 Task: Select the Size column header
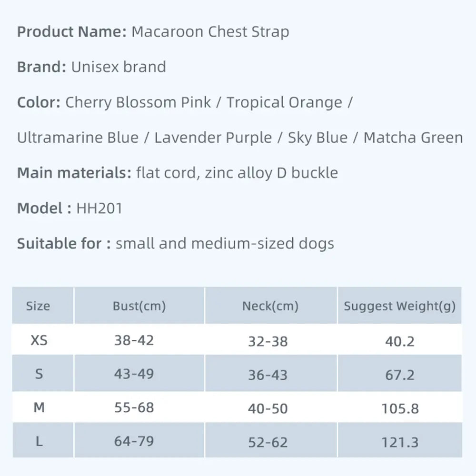(x=38, y=306)
